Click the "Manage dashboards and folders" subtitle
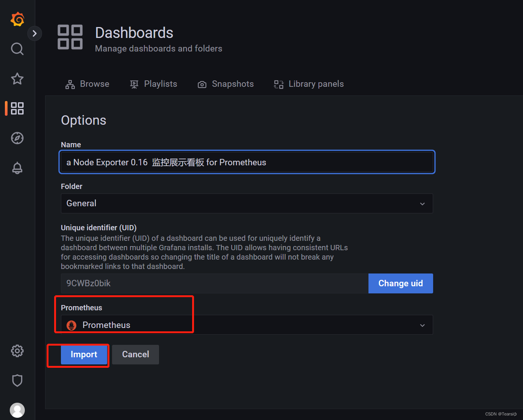This screenshot has height=420, width=523. (159, 49)
